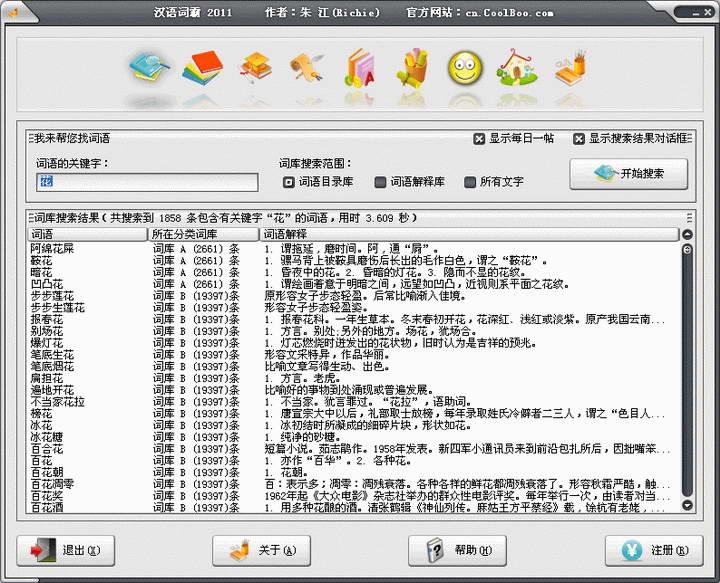
Task: Select the result row 笔底烟花
Action: pos(354,367)
